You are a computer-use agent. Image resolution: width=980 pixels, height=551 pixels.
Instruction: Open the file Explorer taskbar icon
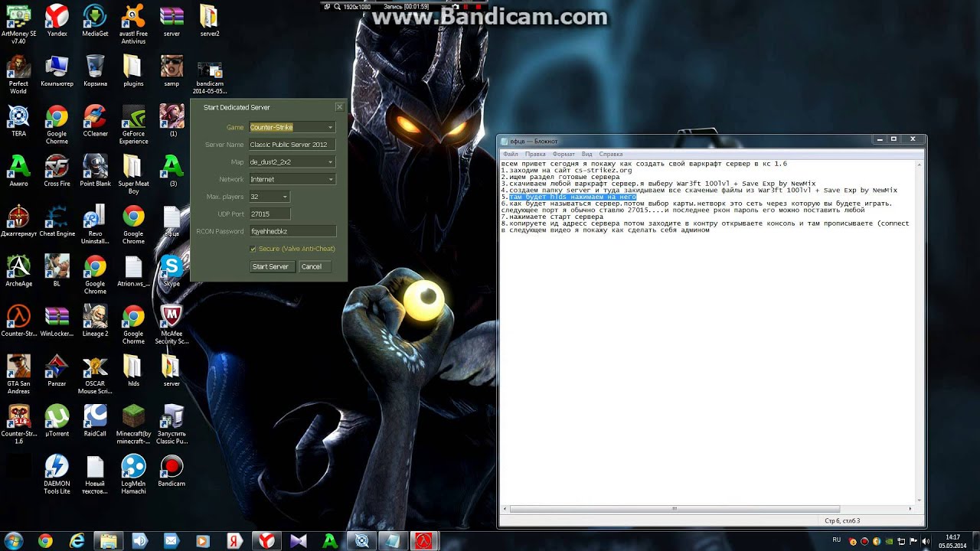click(x=108, y=541)
